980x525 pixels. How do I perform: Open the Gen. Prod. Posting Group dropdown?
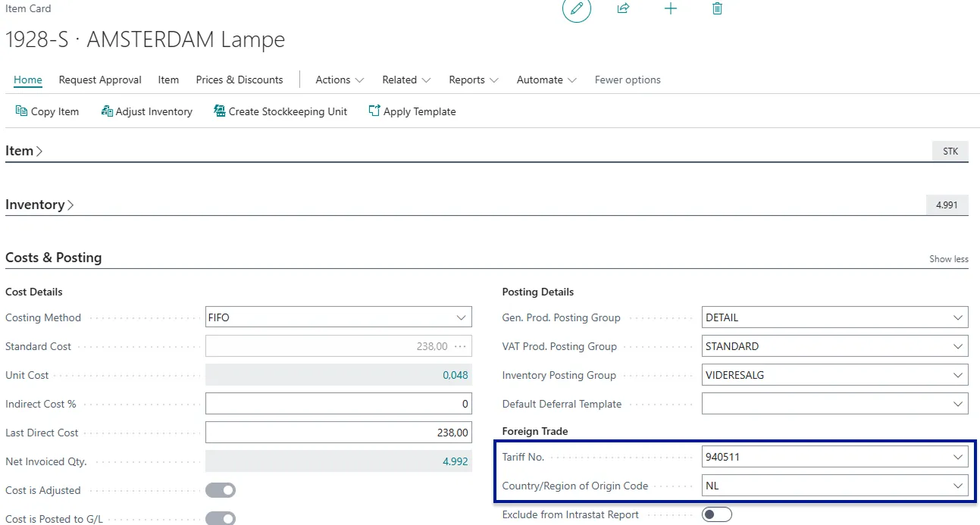pos(957,318)
